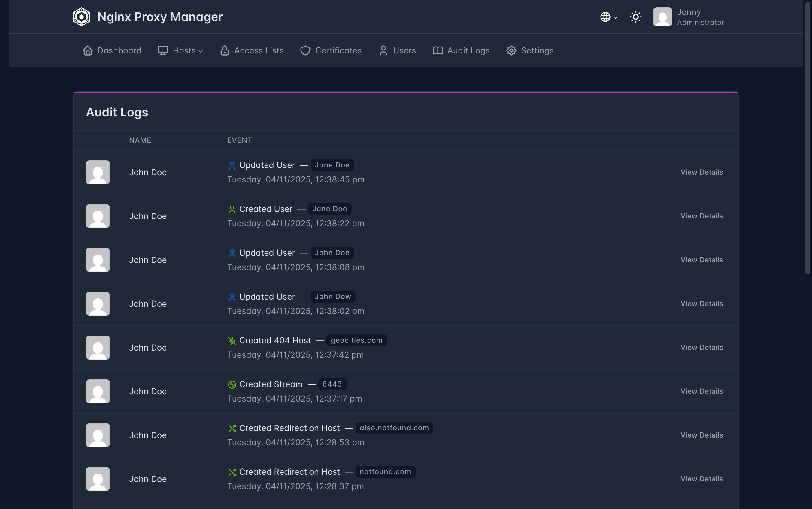Viewport: 812px width, 509px height.
Task: Click Jonny's avatar in the header
Action: pos(662,17)
